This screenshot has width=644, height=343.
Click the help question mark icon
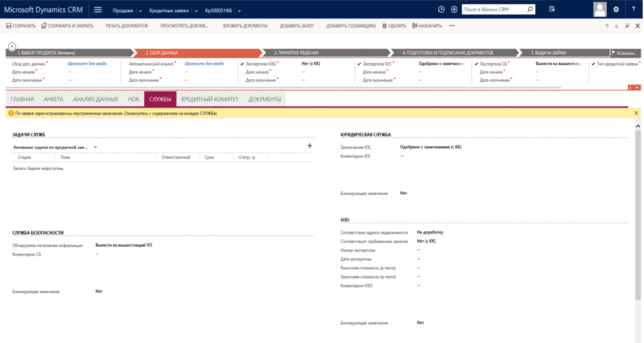click(632, 9)
